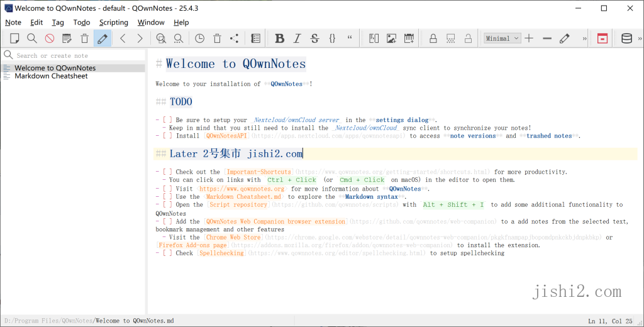Remove current workspace with minus icon
The image size is (644, 327).
(x=547, y=38)
